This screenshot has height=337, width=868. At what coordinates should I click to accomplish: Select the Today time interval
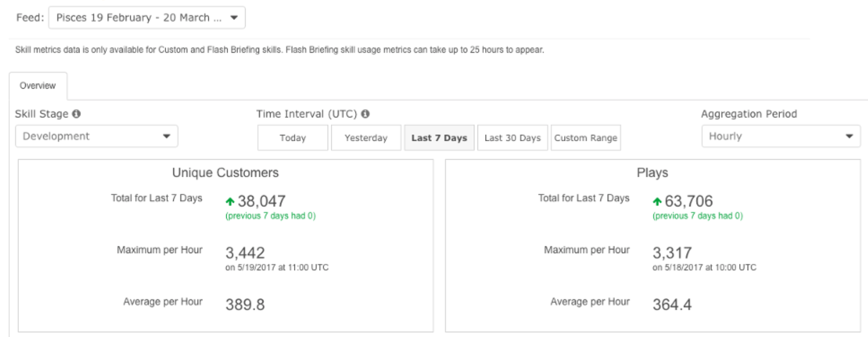(x=292, y=138)
